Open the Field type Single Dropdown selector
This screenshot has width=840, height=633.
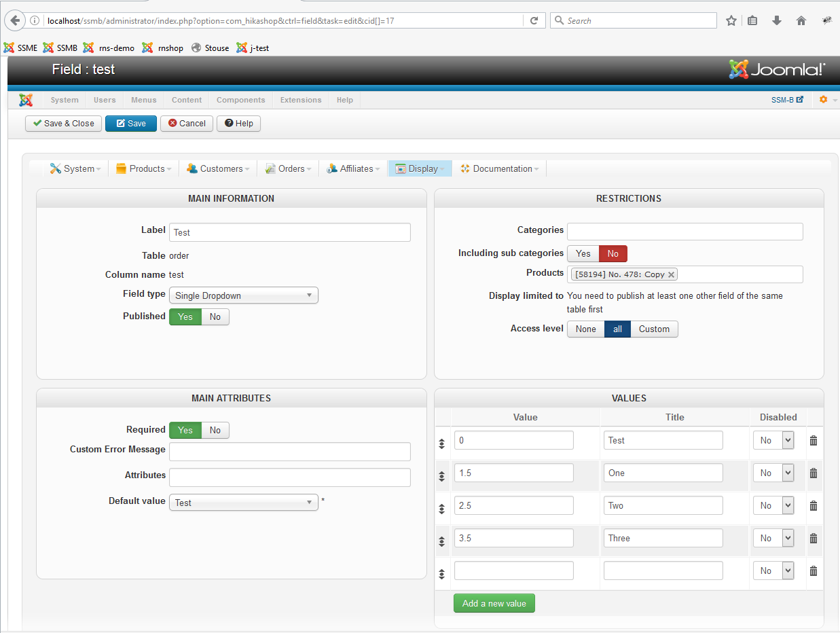pos(243,295)
